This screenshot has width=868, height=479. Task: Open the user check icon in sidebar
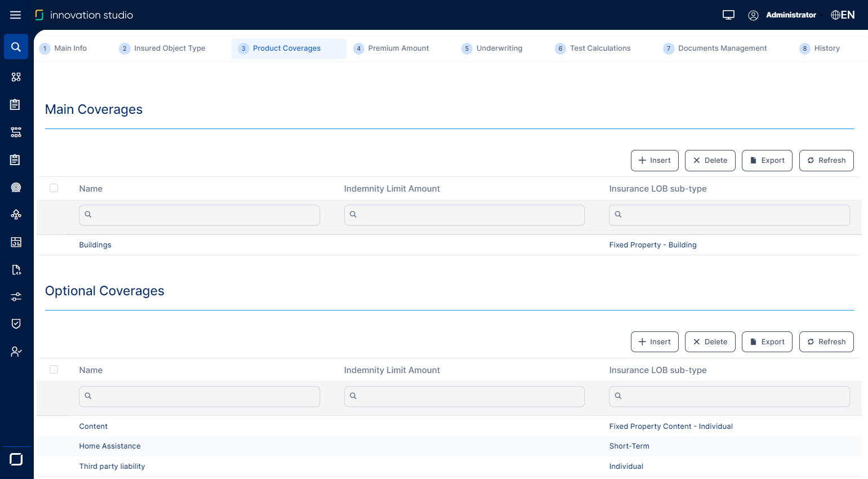pos(16,352)
